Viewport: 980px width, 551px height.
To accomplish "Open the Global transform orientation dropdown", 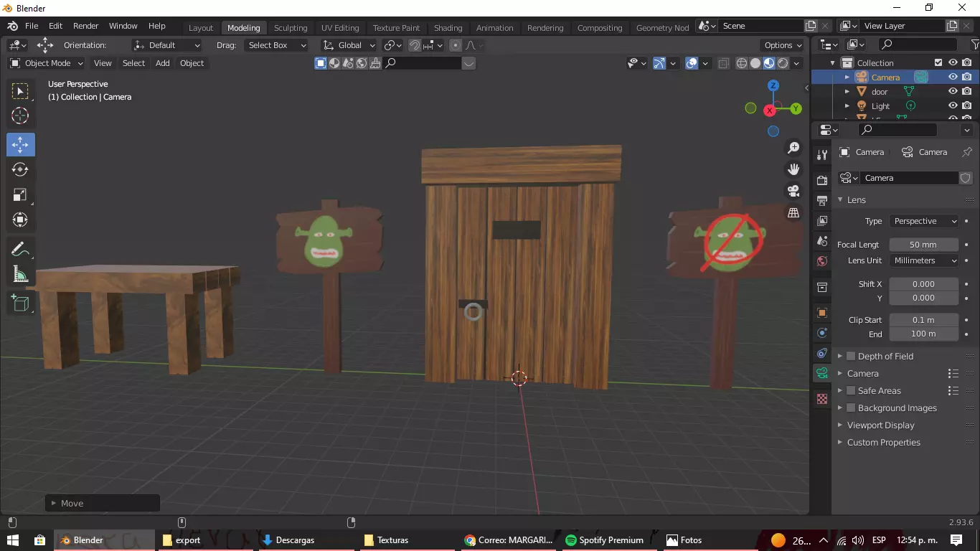I will coord(349,45).
